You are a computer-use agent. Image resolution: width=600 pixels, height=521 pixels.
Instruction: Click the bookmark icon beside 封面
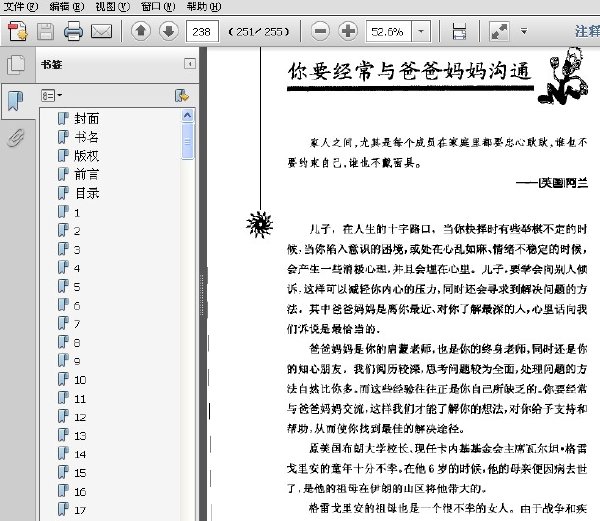[63, 119]
